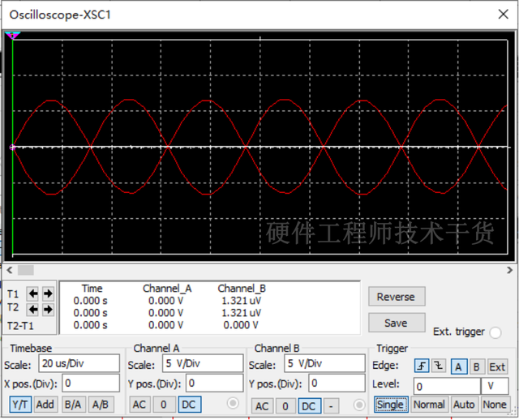
Task: Click Timebase X pos.(Div) field
Action: coord(91,384)
